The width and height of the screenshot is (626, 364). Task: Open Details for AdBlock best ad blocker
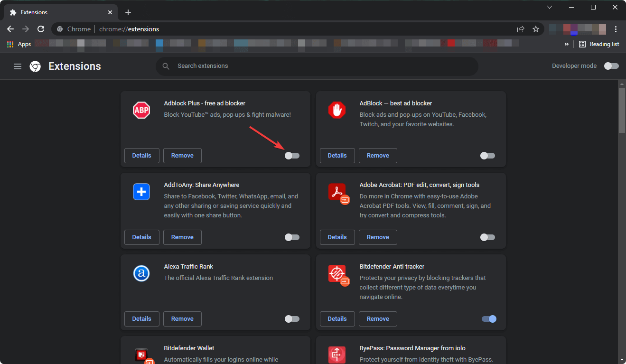(x=337, y=156)
